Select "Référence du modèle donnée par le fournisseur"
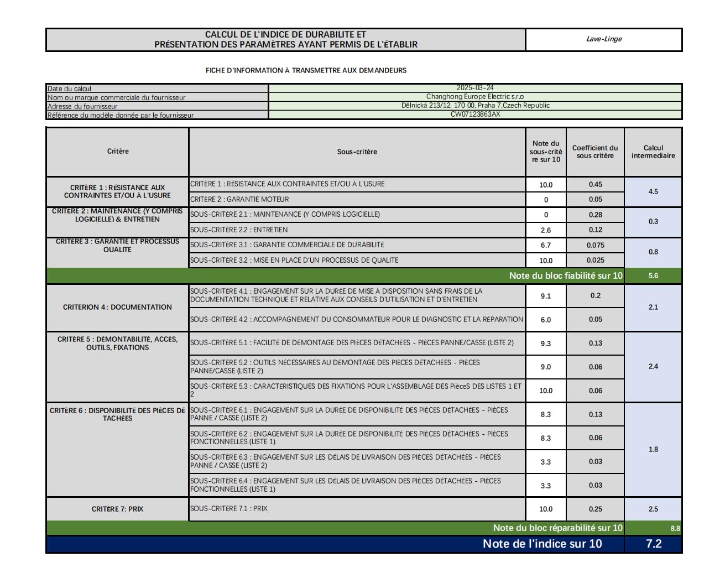 pos(121,115)
